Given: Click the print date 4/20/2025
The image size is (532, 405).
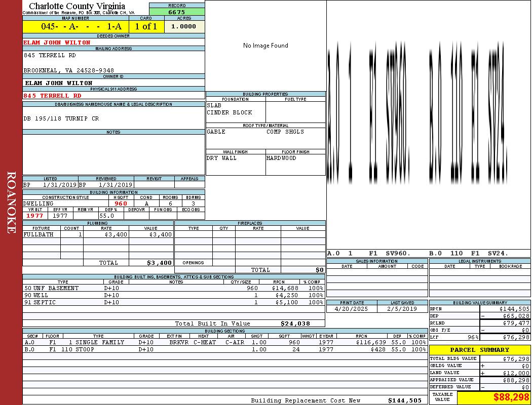Looking at the screenshot, I should click(x=351, y=309).
